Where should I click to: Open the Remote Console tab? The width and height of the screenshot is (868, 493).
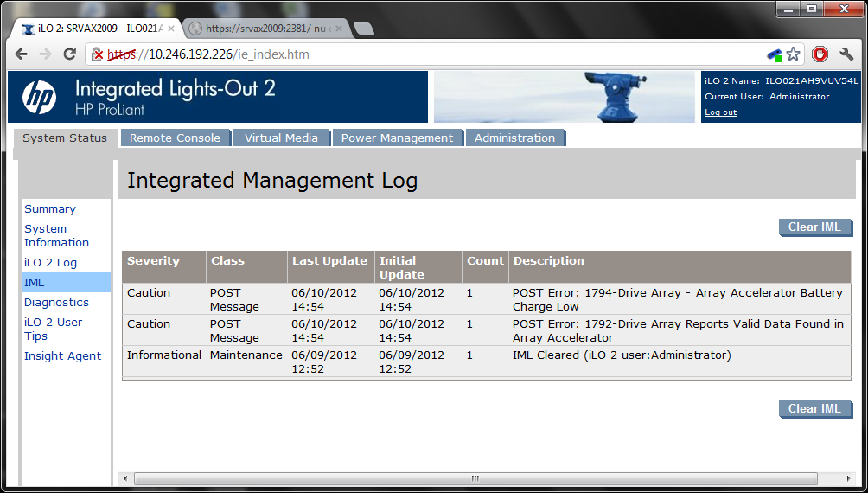(175, 138)
